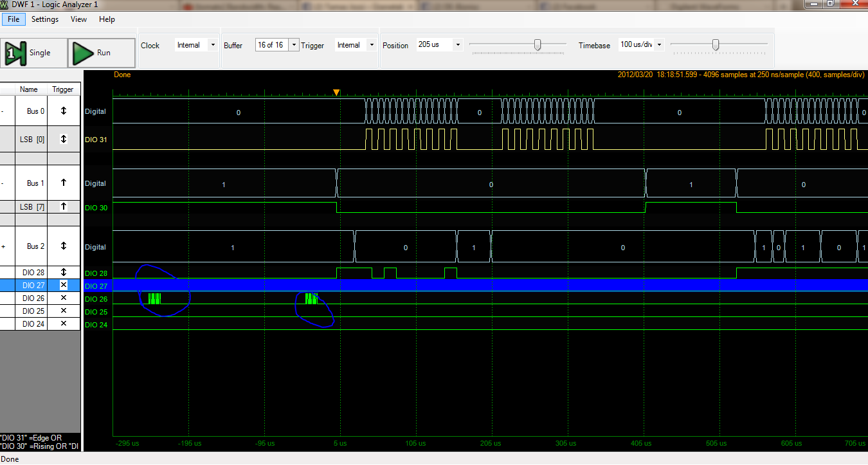Toggle DIO 27 ignore trigger icon
868x465 pixels.
pyautogui.click(x=64, y=286)
